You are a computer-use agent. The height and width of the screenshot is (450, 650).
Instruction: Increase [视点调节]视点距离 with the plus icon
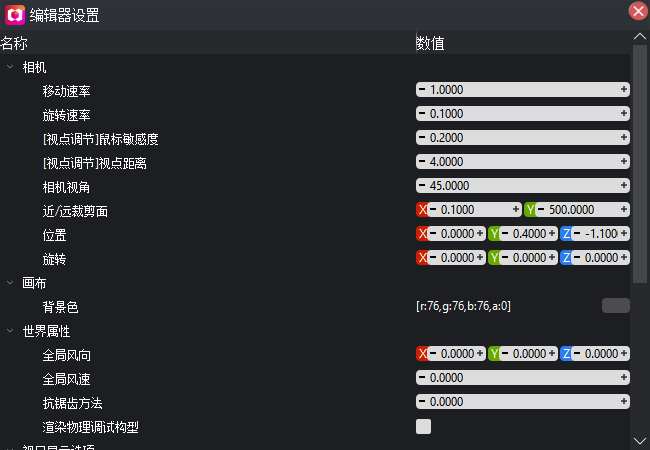[623, 162]
